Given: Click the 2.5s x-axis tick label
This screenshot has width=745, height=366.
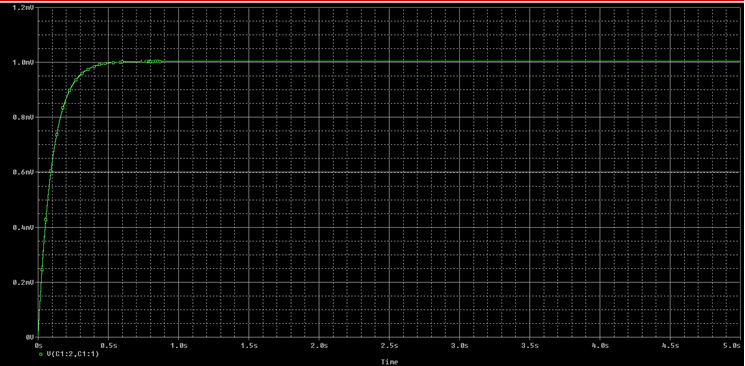Looking at the screenshot, I should pos(390,346).
